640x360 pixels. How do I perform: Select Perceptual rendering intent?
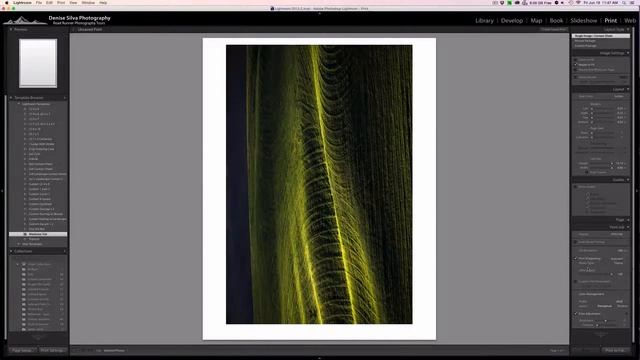click(x=604, y=306)
